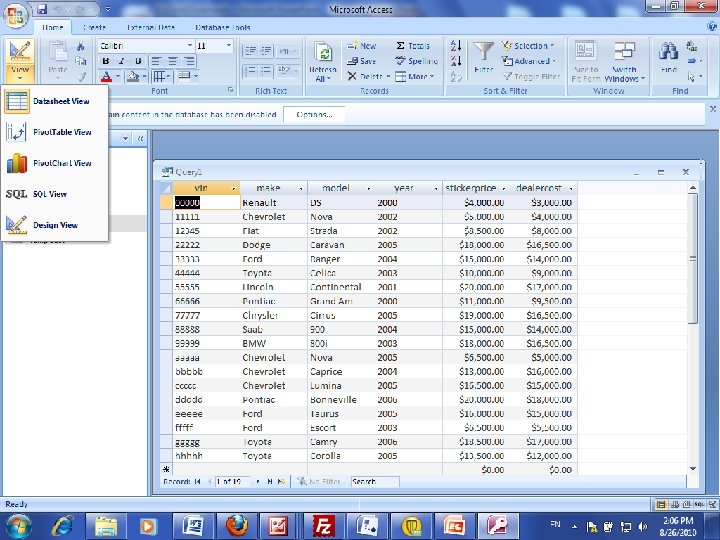The height and width of the screenshot is (540, 720).
Task: Go to first record in navigator
Action: click(x=197, y=481)
